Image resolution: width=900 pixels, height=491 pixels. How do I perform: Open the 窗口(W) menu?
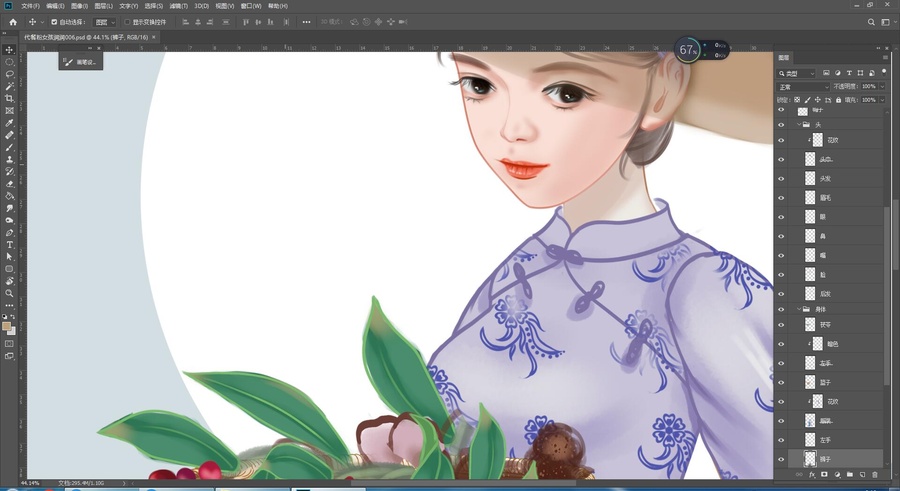click(x=251, y=6)
